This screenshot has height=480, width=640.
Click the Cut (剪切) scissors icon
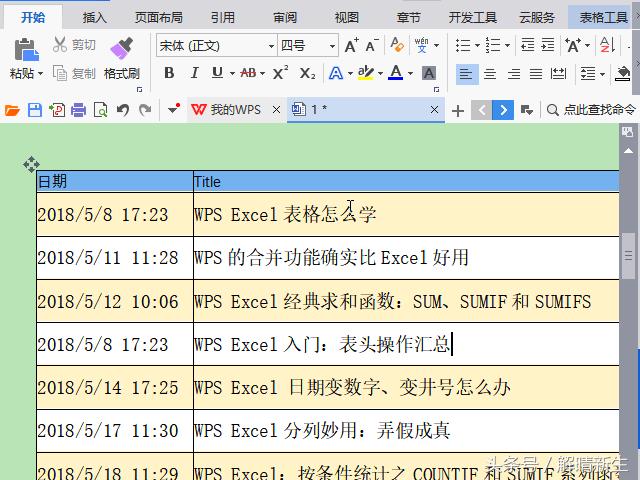[x=60, y=44]
